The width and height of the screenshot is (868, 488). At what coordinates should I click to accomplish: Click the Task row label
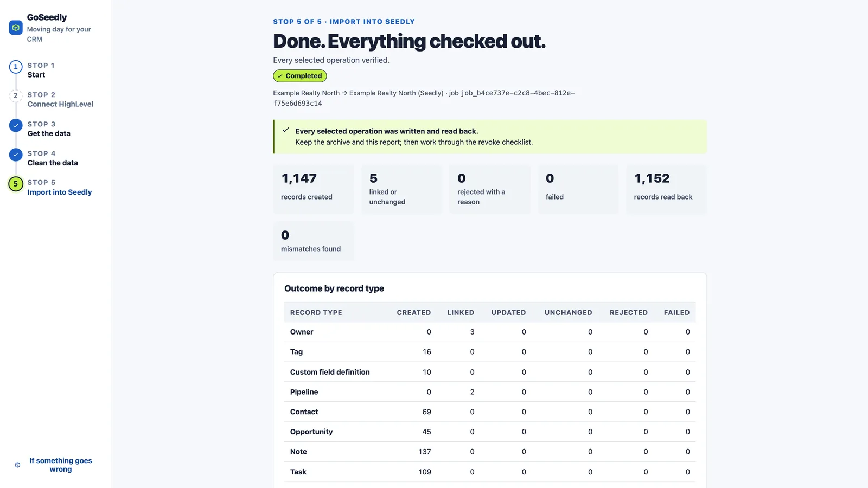298,472
